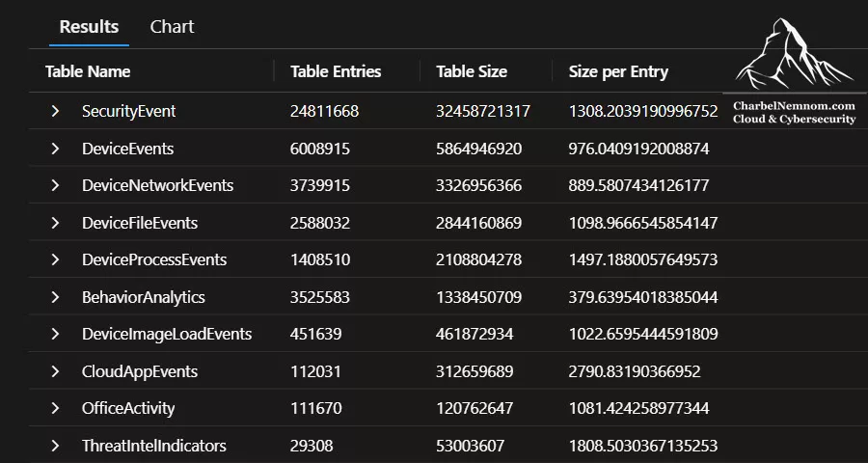Click size per entry 1081.424258977344

638,408
